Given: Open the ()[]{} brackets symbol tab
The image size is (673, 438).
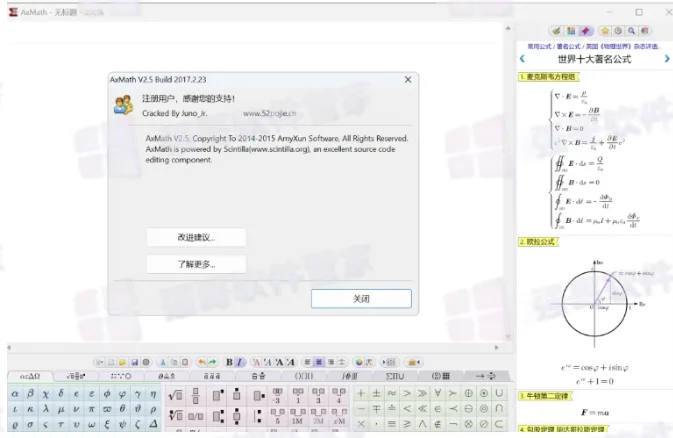Looking at the screenshot, I should 304,376.
